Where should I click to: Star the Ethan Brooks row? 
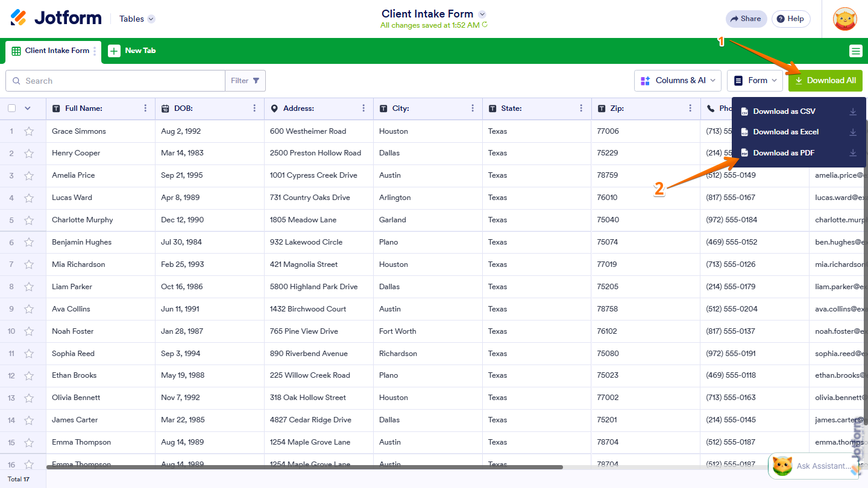[x=29, y=376]
